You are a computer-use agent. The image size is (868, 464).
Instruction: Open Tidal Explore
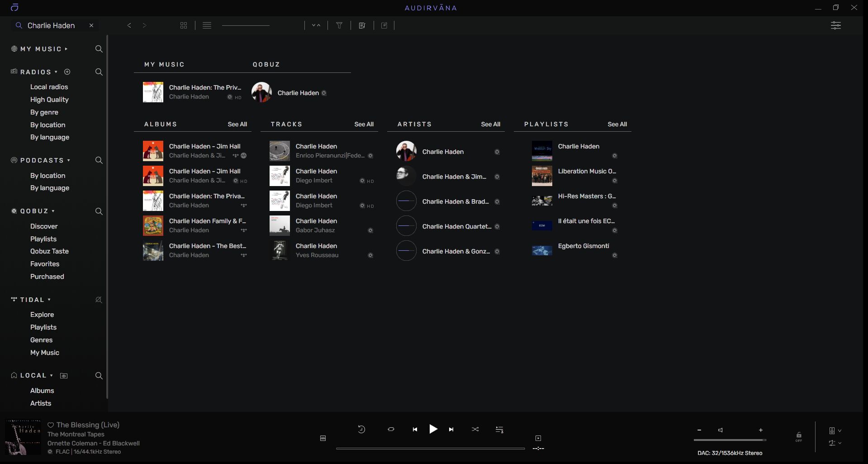pyautogui.click(x=42, y=315)
